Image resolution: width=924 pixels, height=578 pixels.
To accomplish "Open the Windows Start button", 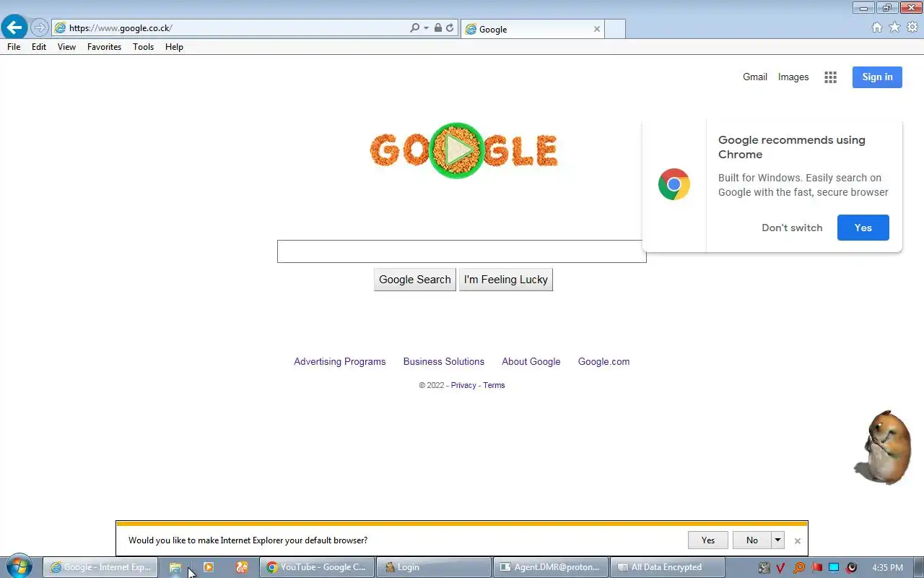I will pyautogui.click(x=19, y=567).
